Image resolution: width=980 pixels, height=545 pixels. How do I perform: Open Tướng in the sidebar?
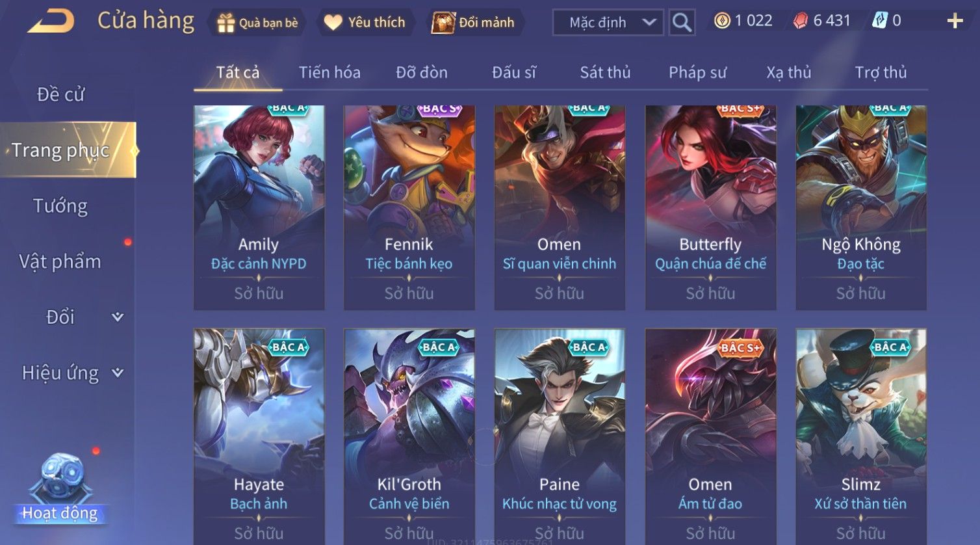(x=60, y=206)
